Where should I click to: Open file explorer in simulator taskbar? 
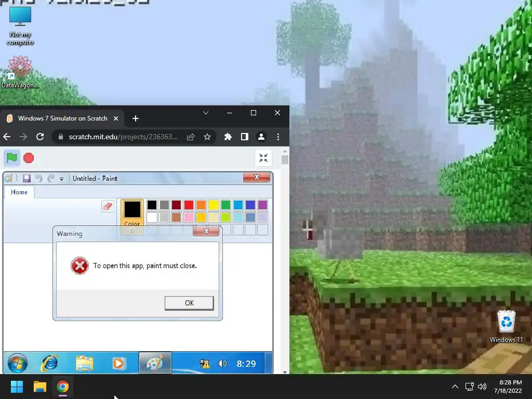(85, 363)
